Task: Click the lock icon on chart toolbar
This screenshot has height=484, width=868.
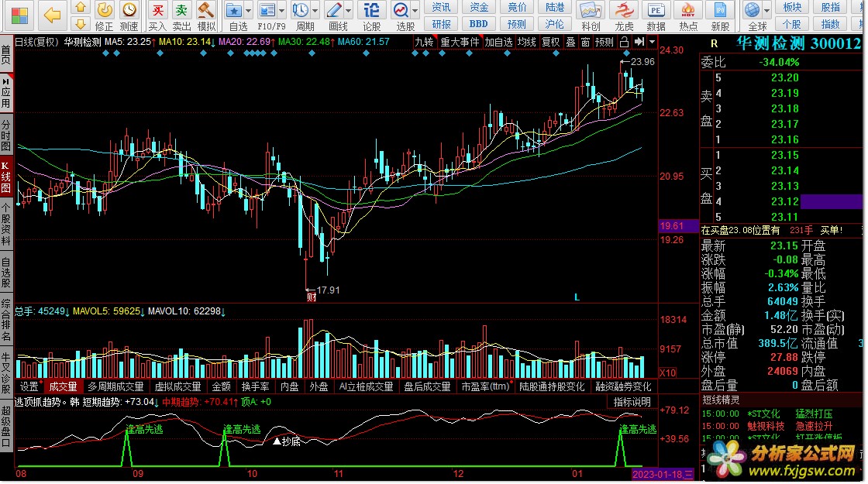Action: point(625,42)
